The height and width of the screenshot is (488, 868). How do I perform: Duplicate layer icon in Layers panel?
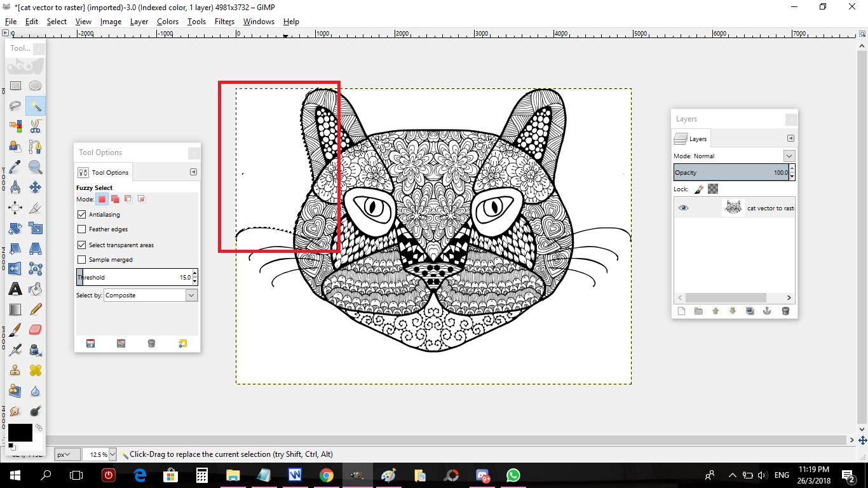point(750,311)
